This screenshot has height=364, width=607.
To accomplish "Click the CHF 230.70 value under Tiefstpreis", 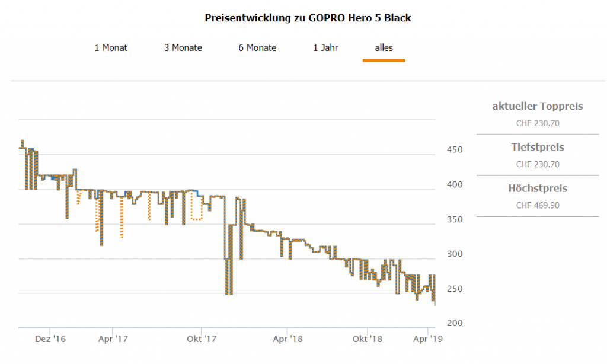I will (538, 165).
